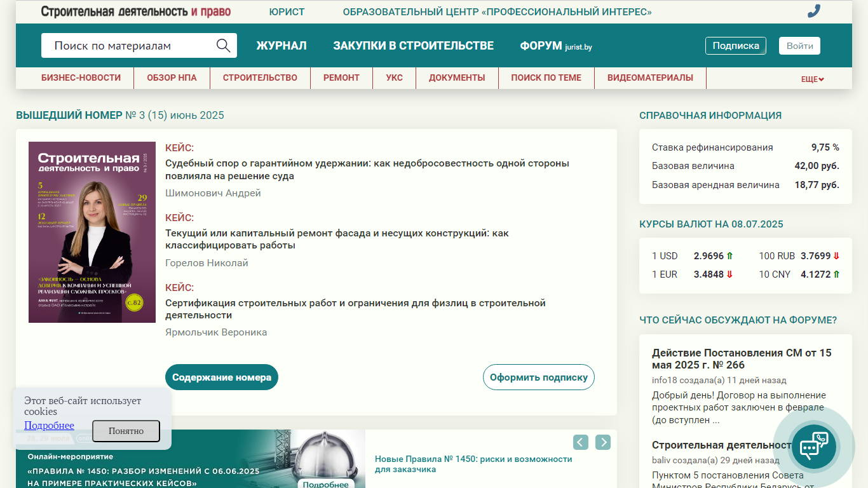Click Базовая арендная величина row

[745, 185]
